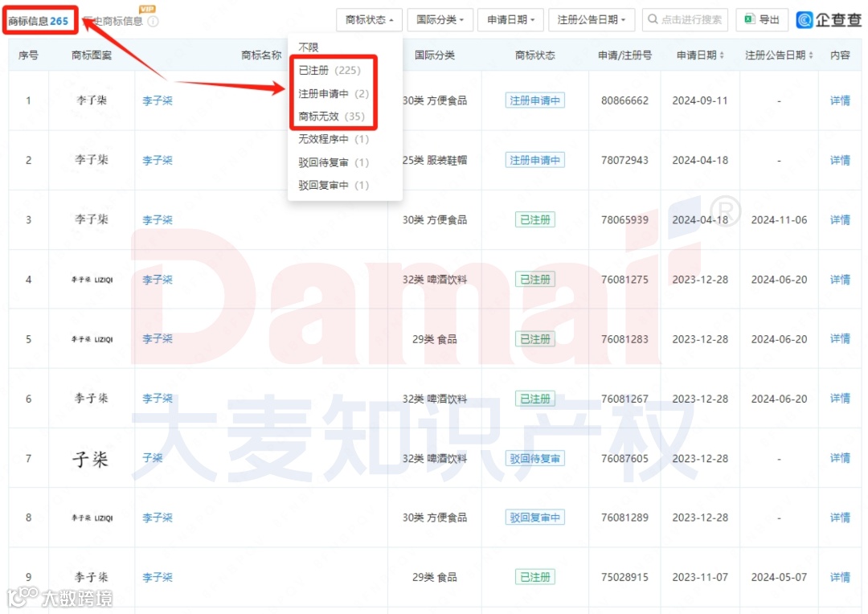Open 详情 for application 76087605

coord(840,458)
